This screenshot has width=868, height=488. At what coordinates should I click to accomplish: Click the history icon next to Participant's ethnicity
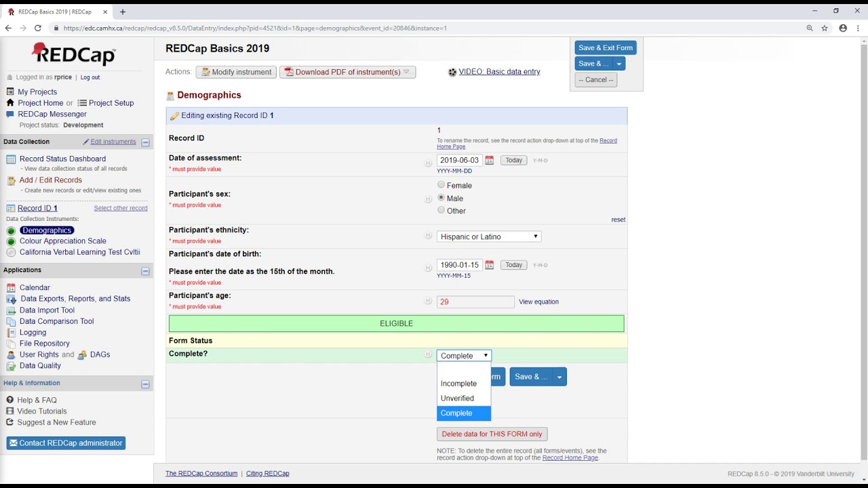pyautogui.click(x=428, y=236)
